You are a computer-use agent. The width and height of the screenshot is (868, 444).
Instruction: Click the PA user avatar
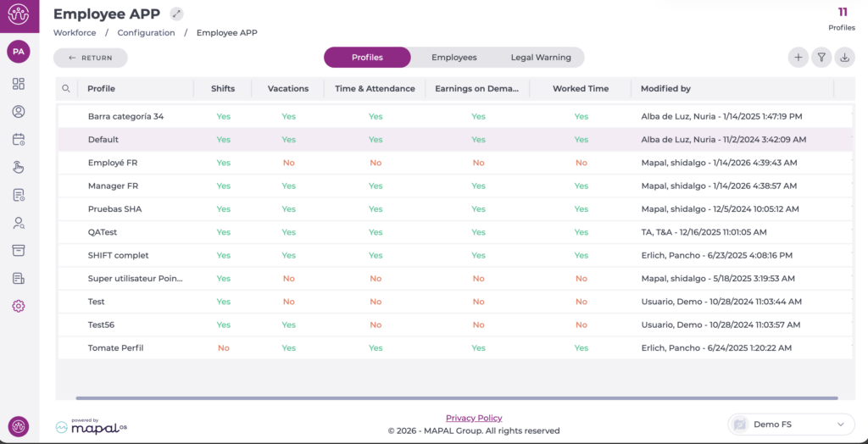click(19, 52)
